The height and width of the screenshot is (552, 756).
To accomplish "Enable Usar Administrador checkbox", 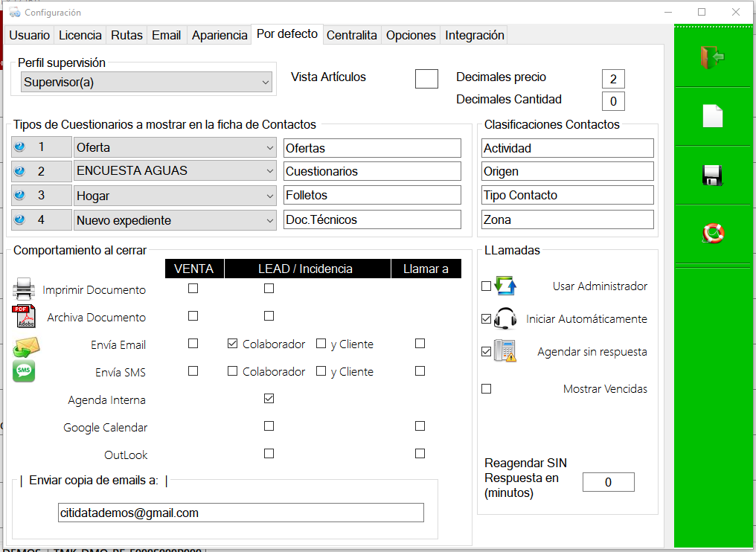I will point(487,286).
